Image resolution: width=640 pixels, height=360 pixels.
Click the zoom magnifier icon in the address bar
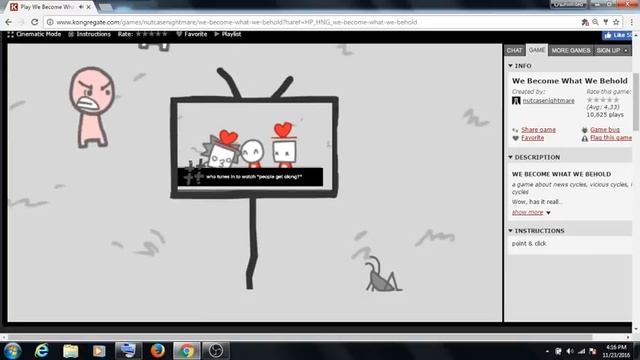coord(596,22)
